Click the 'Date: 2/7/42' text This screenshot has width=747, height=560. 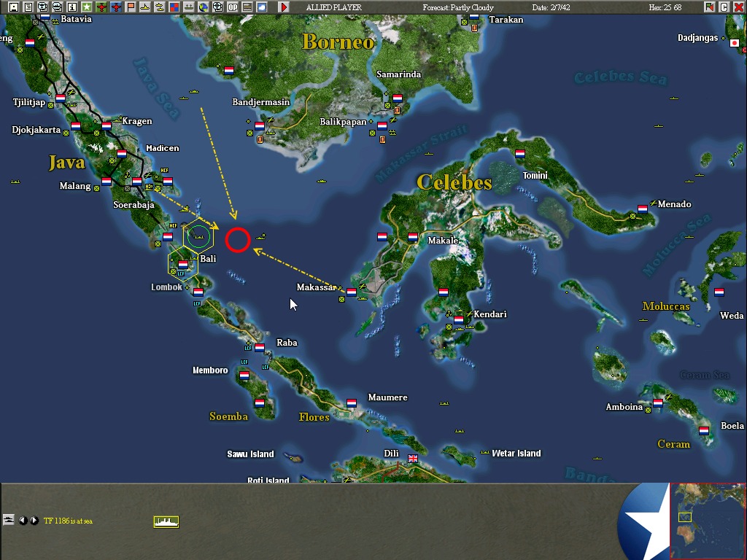pos(551,7)
